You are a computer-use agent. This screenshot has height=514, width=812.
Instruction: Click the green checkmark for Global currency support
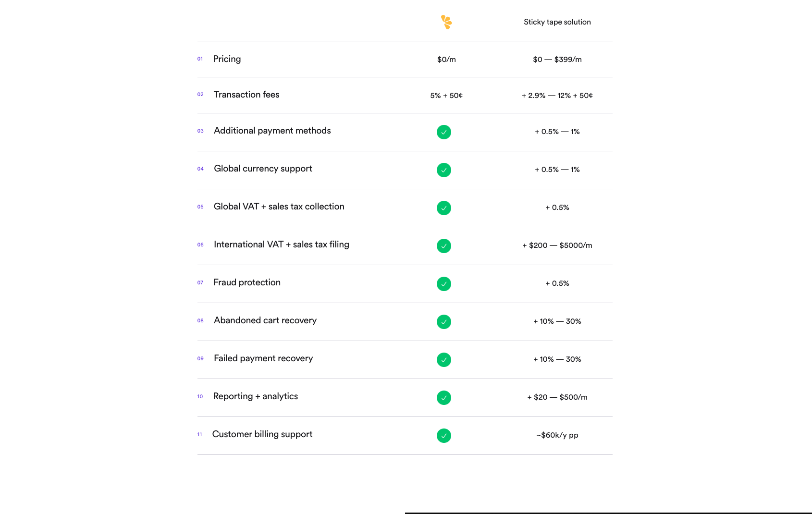444,170
